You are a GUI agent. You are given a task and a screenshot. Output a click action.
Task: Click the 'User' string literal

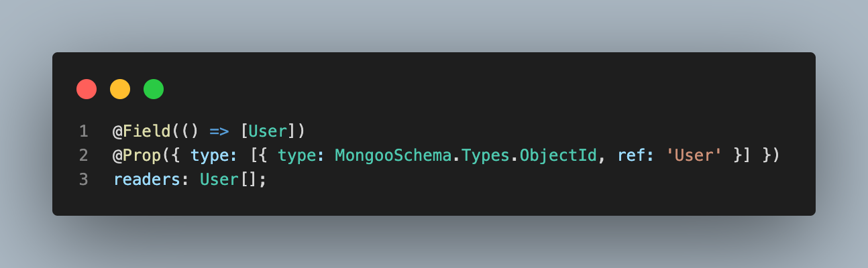[698, 155]
